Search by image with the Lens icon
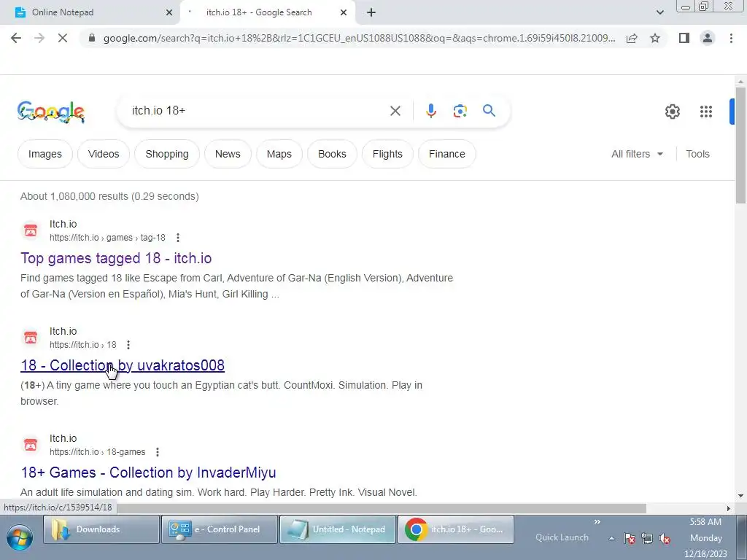Screen dimensions: 747x560 [x=460, y=111]
